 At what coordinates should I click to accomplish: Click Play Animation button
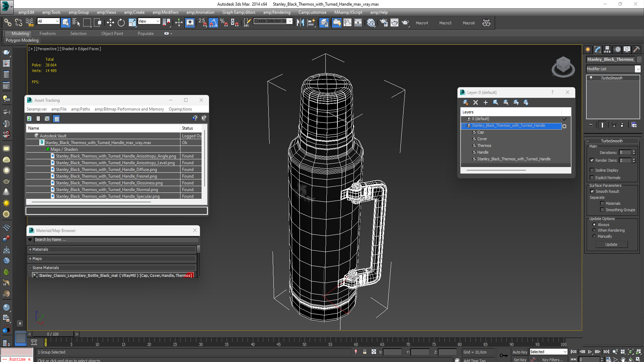pos(590,352)
